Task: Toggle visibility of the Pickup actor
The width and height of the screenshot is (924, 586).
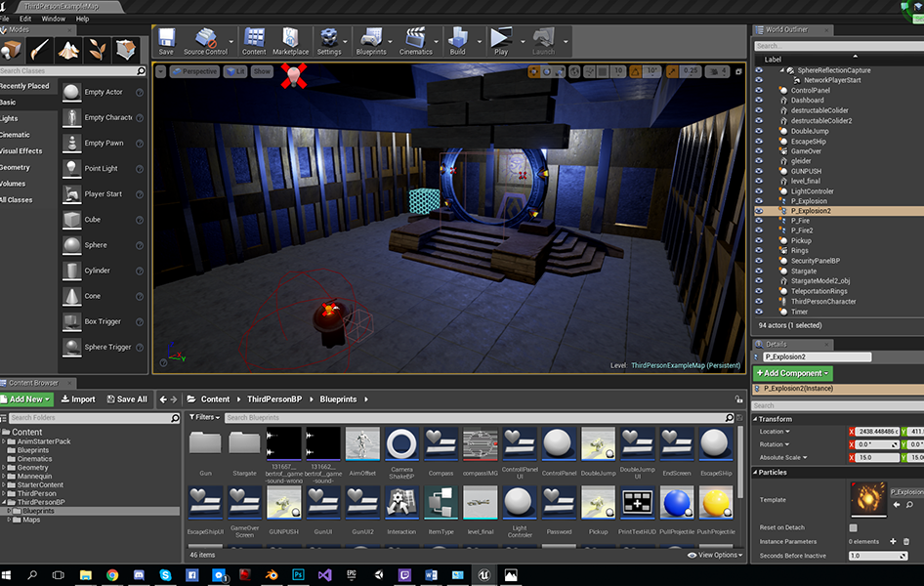Action: pos(759,240)
